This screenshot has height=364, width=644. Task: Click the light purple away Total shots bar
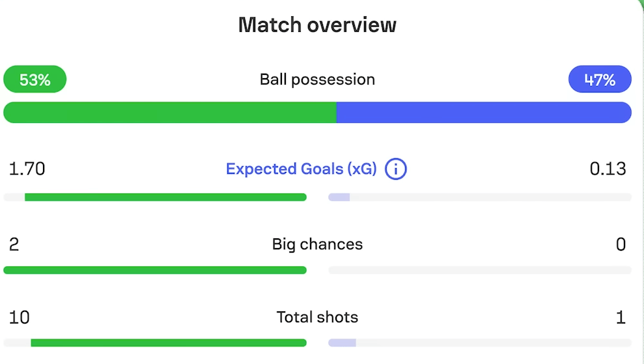343,343
